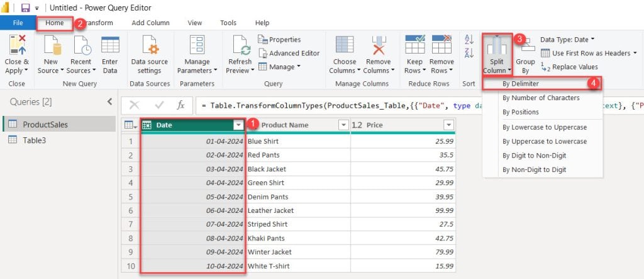Sort ascending with A-Z icon
644x279 pixels.
(469, 40)
